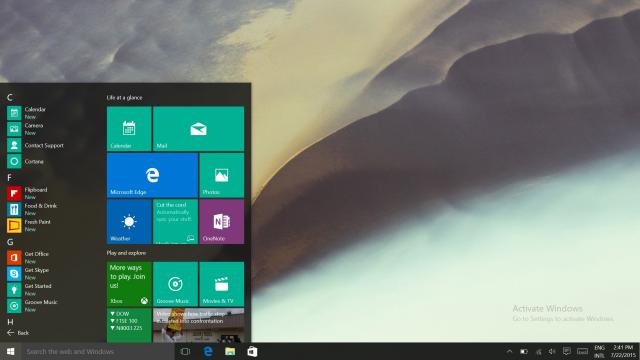This screenshot has width=640, height=360.
Task: Open the Mail tile
Action: (198, 129)
